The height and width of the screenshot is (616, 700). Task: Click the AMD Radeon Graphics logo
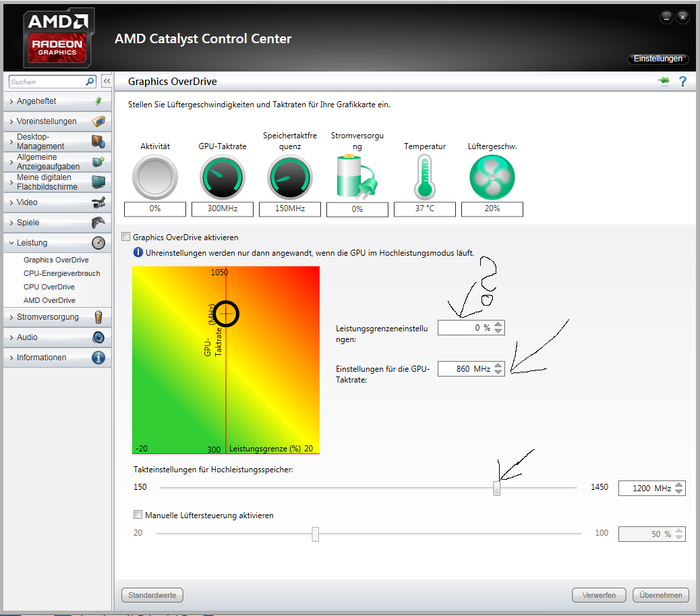pyautogui.click(x=58, y=38)
